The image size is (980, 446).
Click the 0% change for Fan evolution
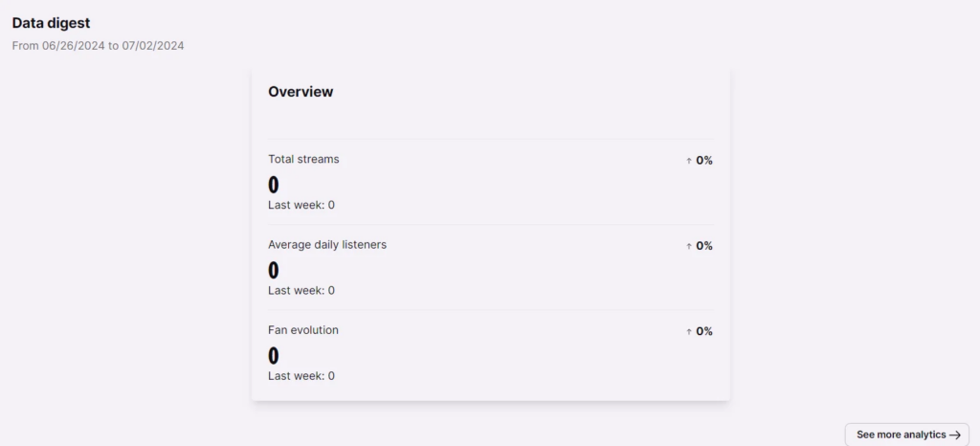(704, 332)
